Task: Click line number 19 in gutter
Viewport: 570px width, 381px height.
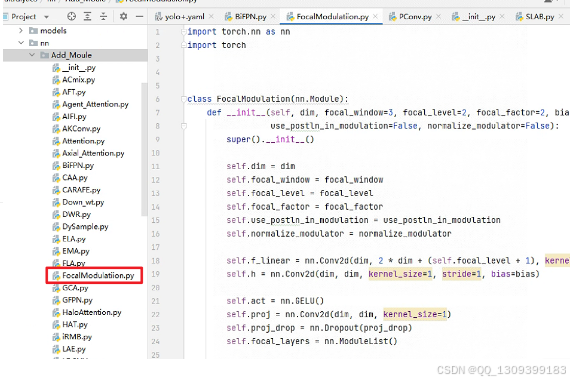Action: (156, 274)
